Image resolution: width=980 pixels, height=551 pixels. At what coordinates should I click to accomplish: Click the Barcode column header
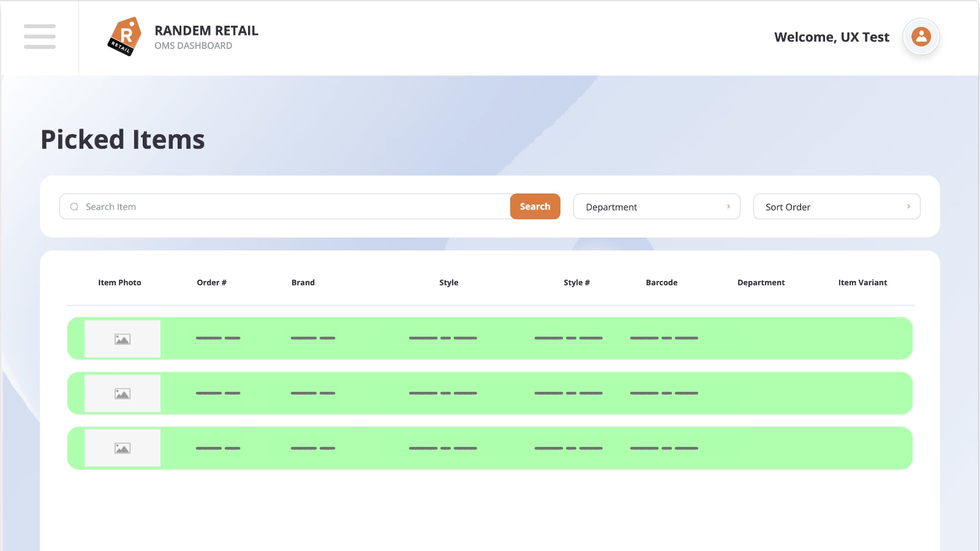tap(661, 282)
